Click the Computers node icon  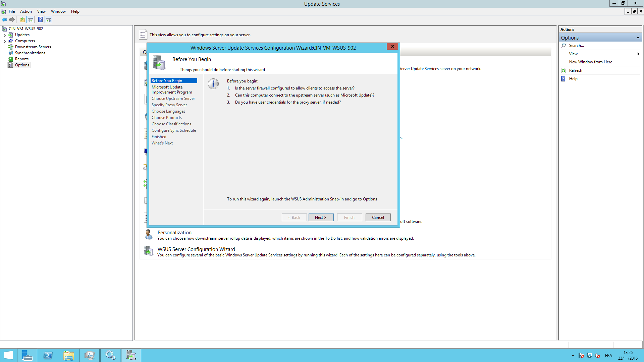tap(11, 41)
